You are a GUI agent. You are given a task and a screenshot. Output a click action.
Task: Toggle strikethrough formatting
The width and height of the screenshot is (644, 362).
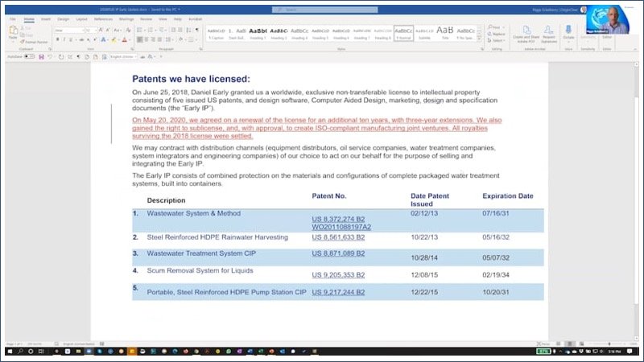pos(81,39)
